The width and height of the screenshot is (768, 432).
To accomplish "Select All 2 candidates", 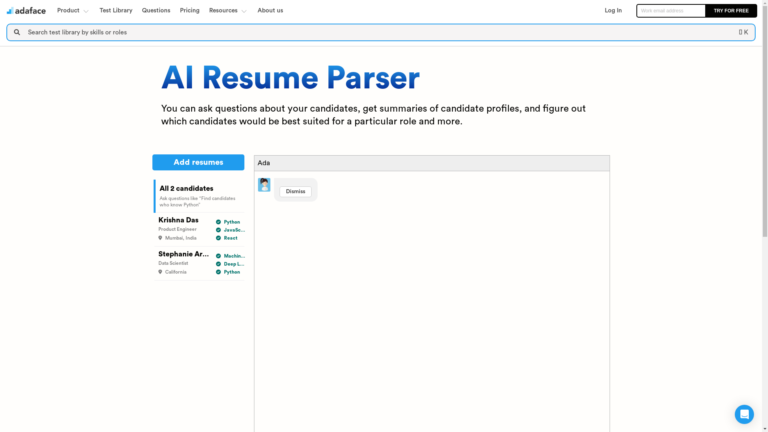I will (x=199, y=196).
